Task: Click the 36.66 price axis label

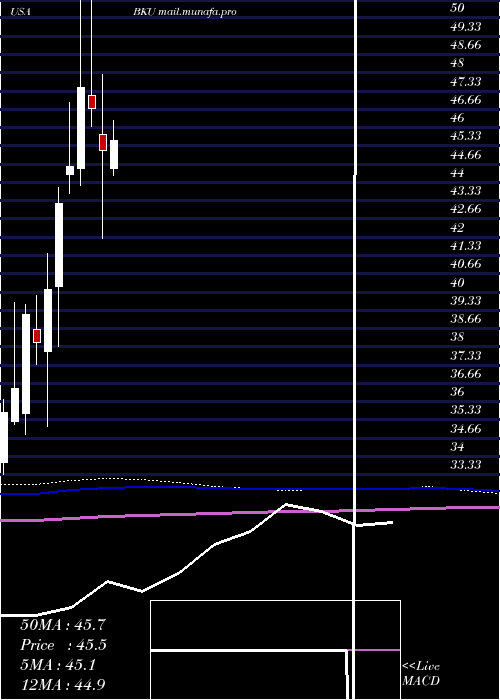Action: pyautogui.click(x=466, y=373)
